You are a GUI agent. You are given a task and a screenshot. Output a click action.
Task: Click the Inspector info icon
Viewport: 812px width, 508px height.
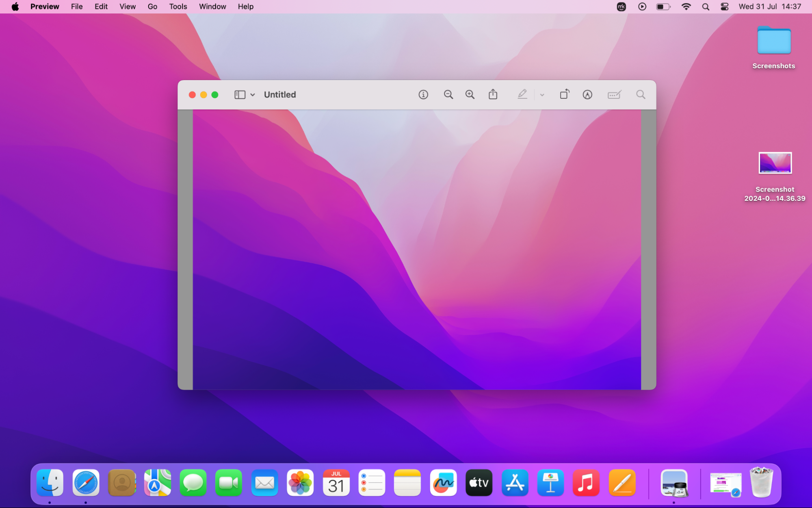[423, 95]
